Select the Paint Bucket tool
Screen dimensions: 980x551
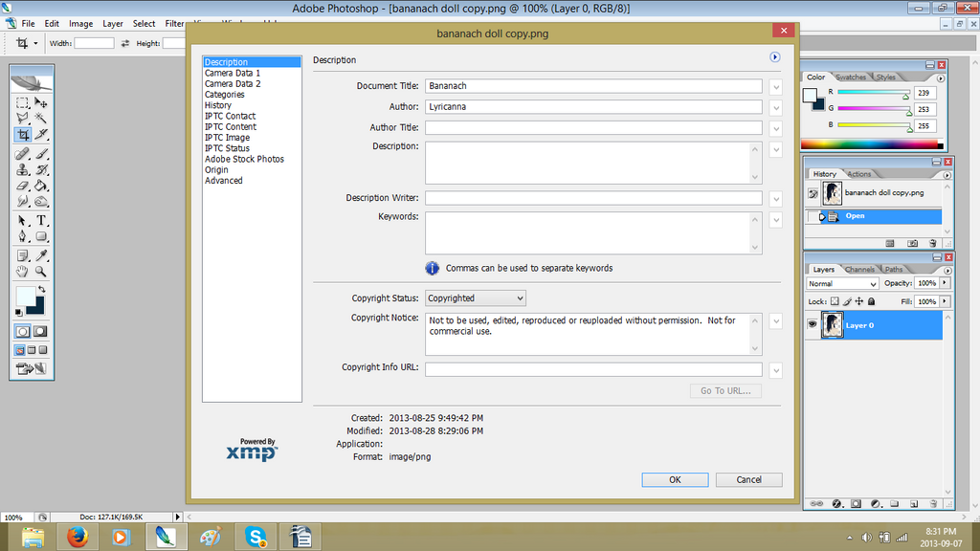[41, 186]
